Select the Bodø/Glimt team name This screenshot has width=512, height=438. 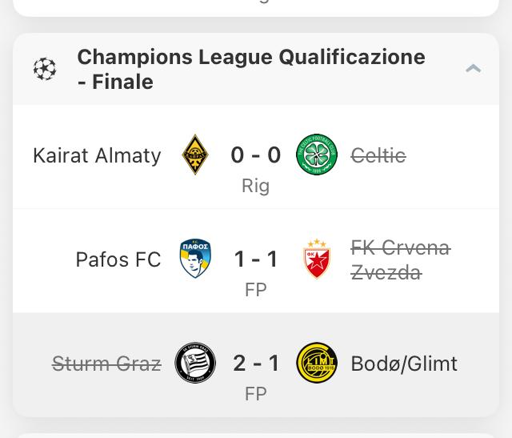pos(404,364)
